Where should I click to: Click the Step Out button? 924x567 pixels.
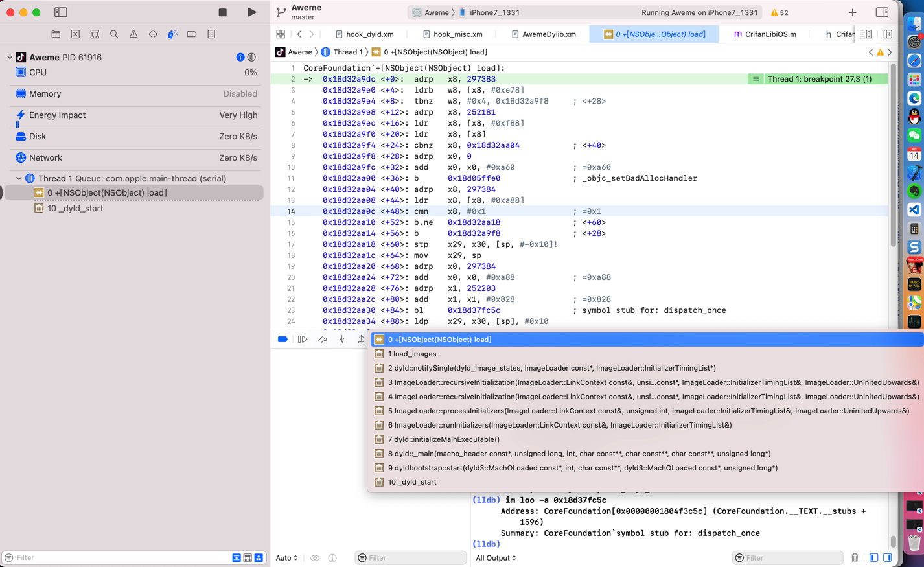pyautogui.click(x=361, y=340)
